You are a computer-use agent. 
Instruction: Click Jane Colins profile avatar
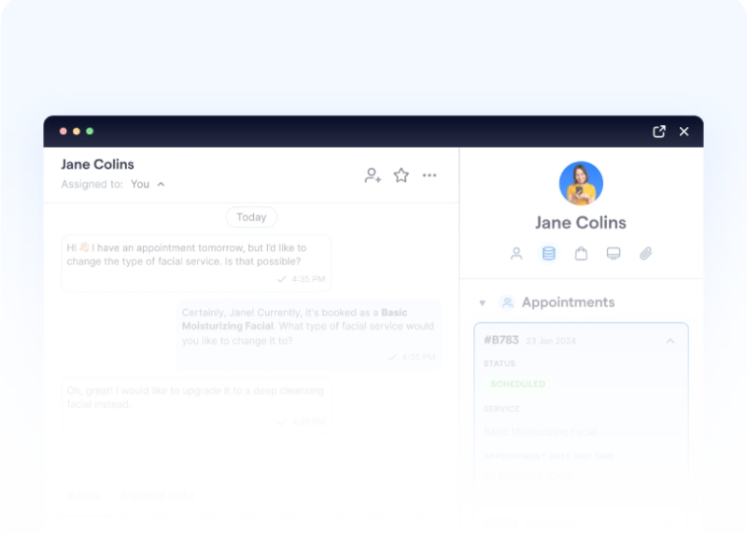tap(581, 184)
